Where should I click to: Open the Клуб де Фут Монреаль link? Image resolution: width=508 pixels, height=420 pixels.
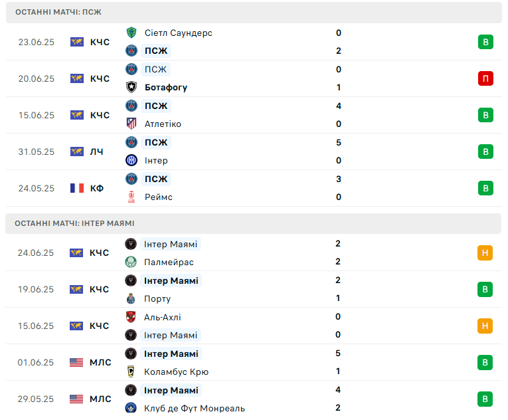coord(195,408)
